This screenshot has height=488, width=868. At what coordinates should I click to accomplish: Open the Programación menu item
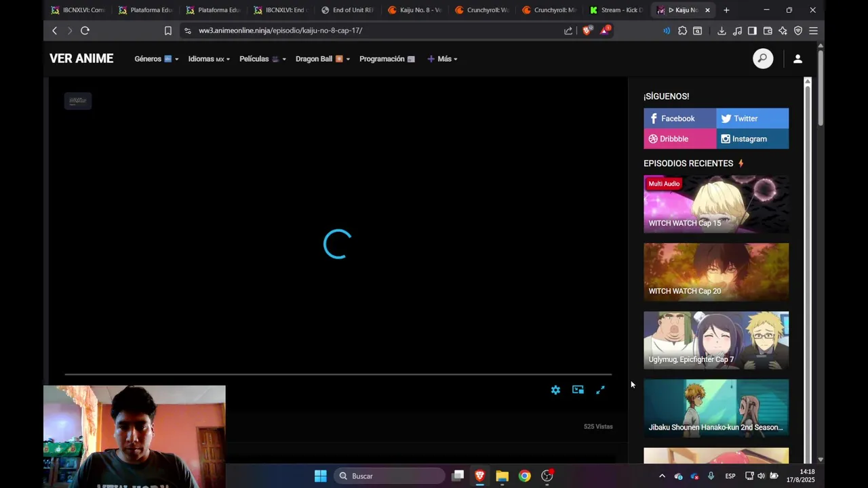point(387,59)
